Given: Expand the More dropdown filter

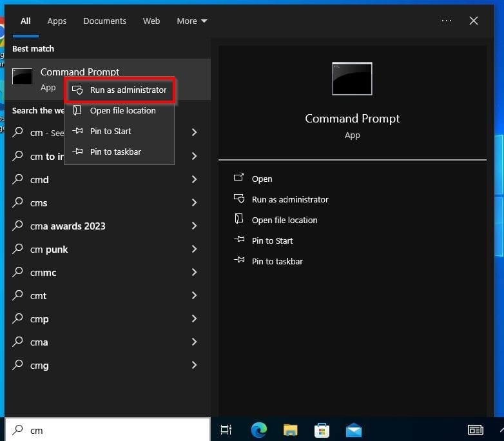Looking at the screenshot, I should (192, 21).
